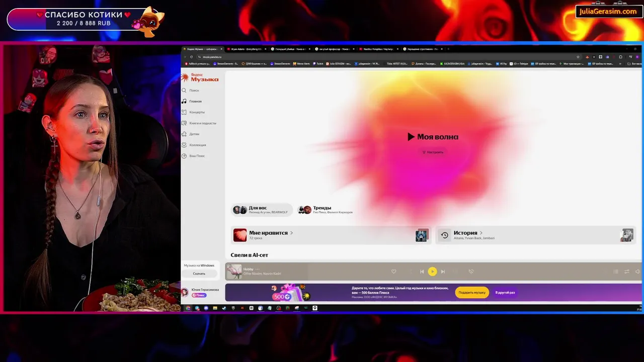Viewport: 644px width, 362px height.
Task: Like the current track Hubby
Action: [393, 271]
